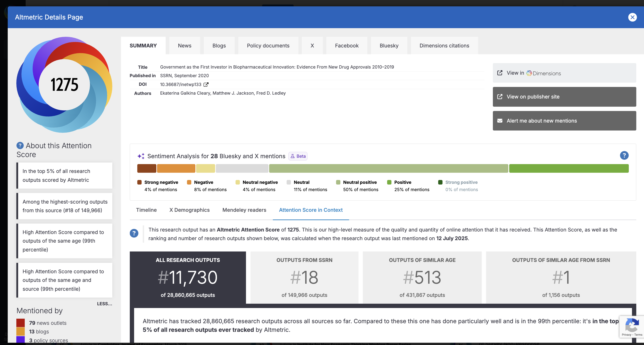The image size is (644, 345).
Task: Open the Sentiment Analysis help question icon
Action: click(624, 155)
